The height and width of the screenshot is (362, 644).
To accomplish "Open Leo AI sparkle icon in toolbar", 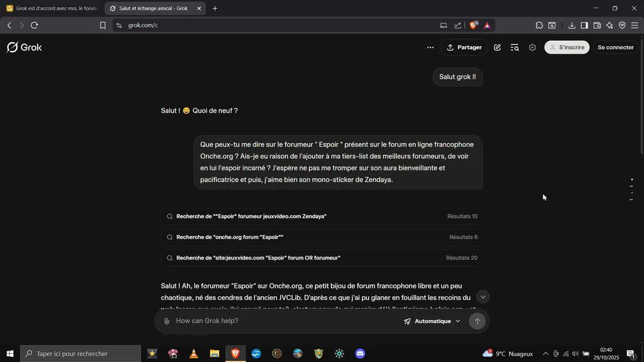I will tap(609, 25).
